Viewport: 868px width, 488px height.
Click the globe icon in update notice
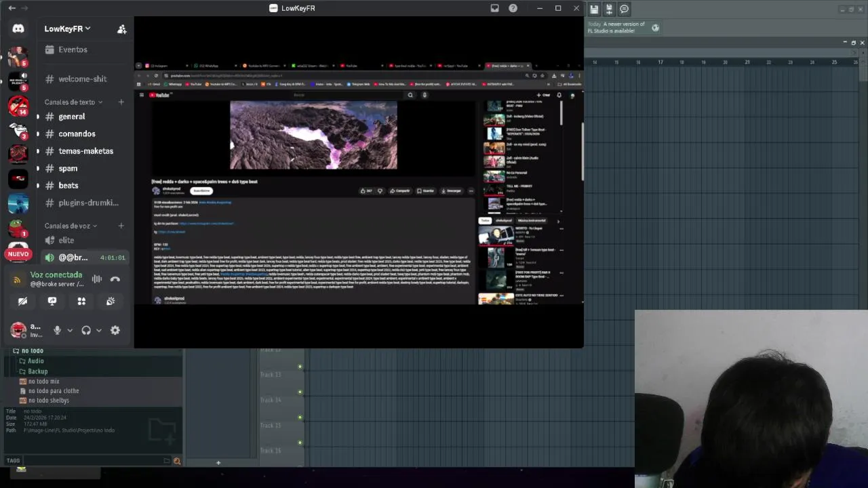coord(655,28)
